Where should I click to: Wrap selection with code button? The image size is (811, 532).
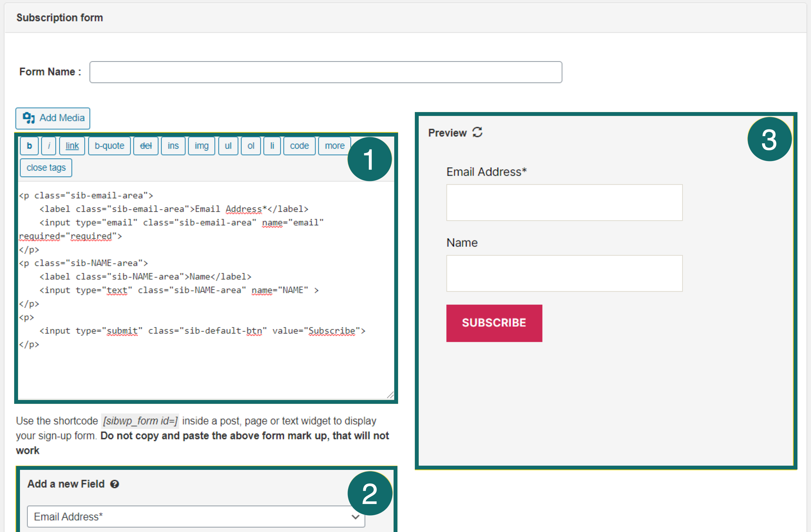300,146
